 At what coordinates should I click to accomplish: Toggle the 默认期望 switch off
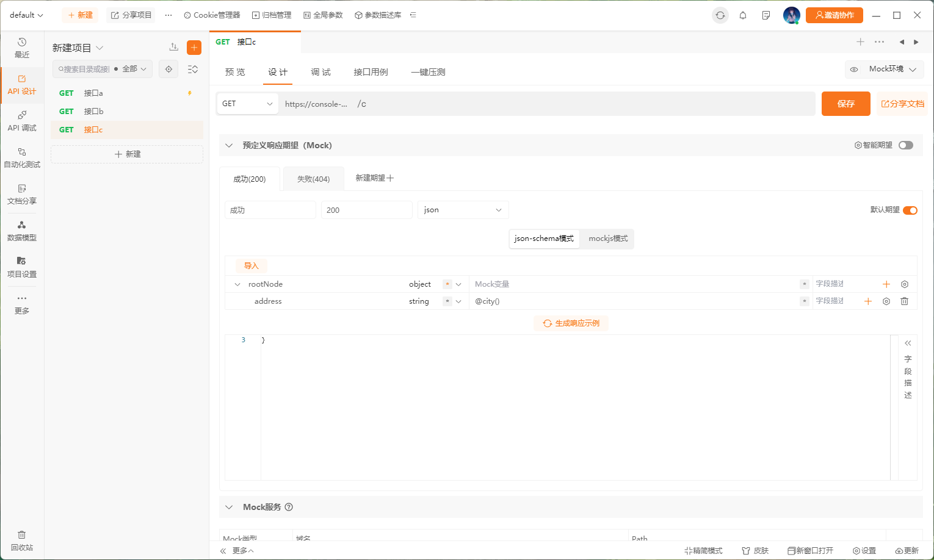(910, 210)
